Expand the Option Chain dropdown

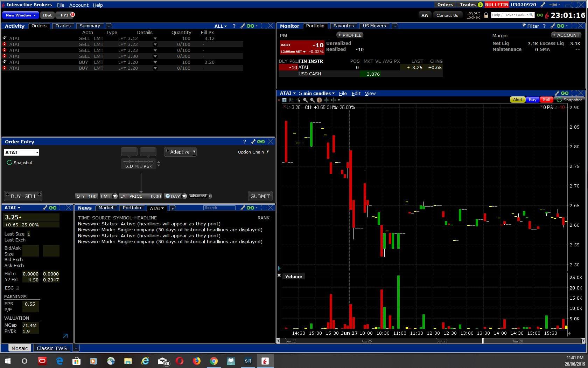pos(267,152)
